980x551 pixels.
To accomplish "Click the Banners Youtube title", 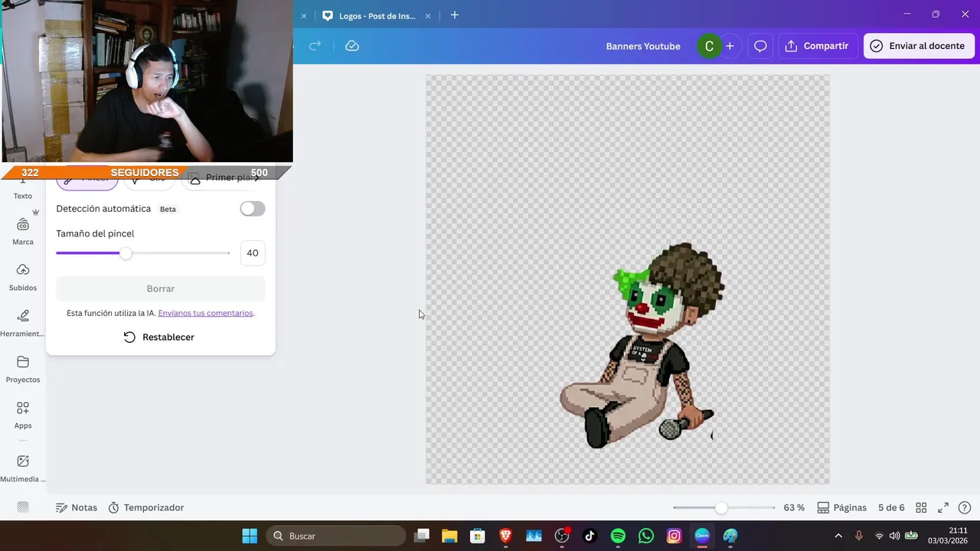I will pos(643,46).
